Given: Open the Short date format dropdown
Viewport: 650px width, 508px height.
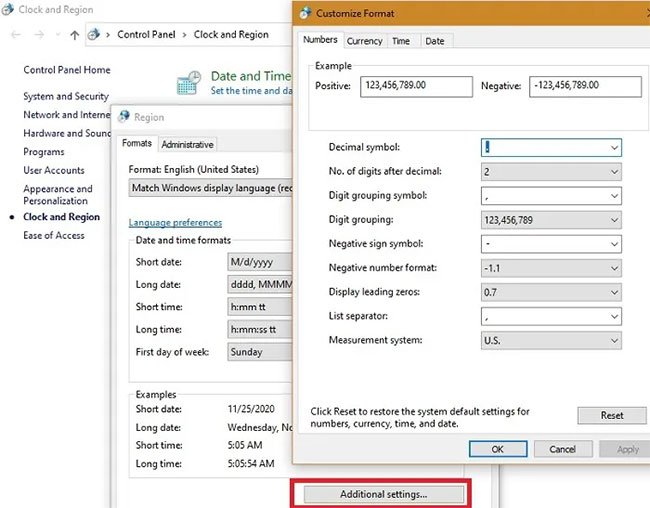Looking at the screenshot, I should click(x=260, y=262).
